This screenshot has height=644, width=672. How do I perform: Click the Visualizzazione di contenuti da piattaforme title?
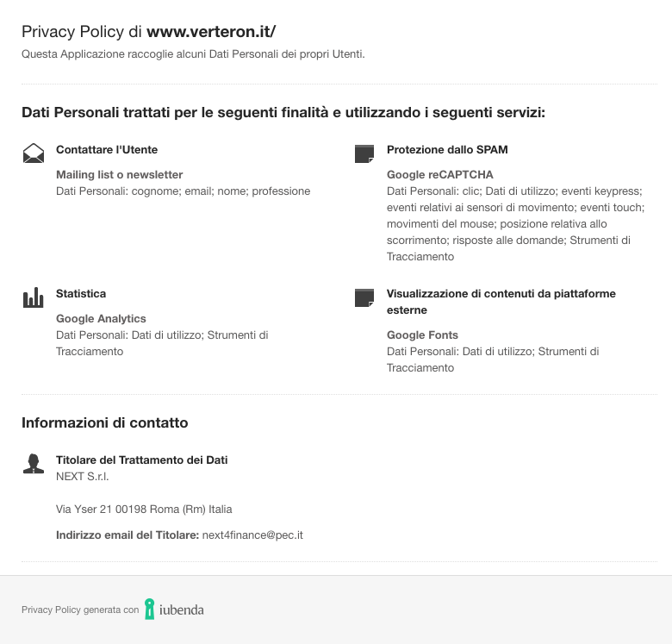[x=501, y=302]
